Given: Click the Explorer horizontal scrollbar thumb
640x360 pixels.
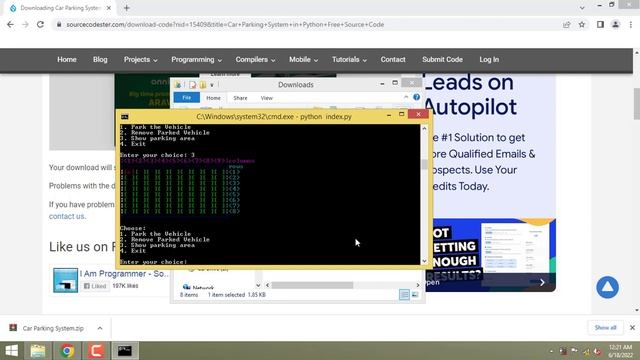Looking at the screenshot, I should 312,285.
